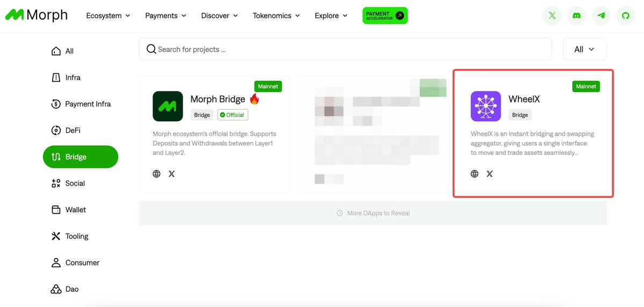Click the purple WheelX ferris wheel icon

pyautogui.click(x=486, y=106)
